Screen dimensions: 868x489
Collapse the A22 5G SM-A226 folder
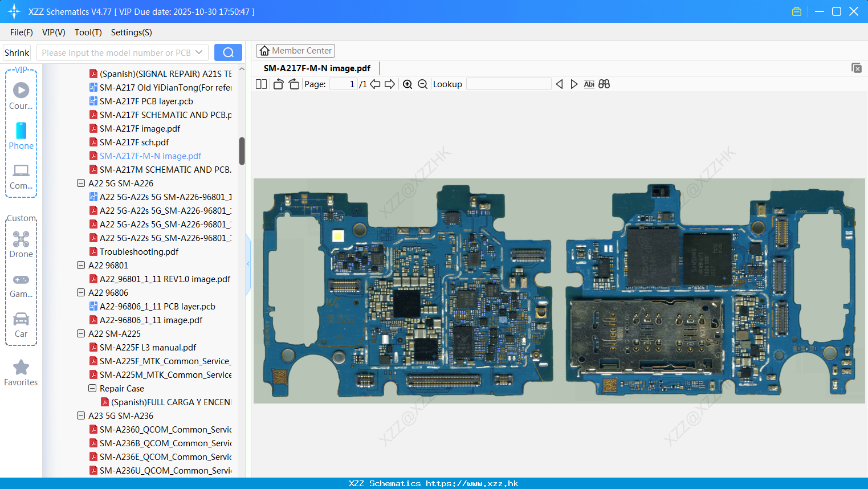click(81, 183)
